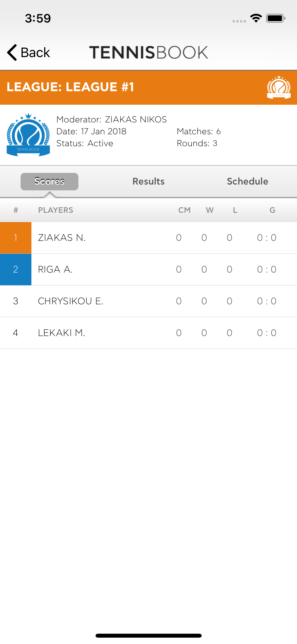Open player ZIAKAS N. row
The image size is (297, 644).
tap(148, 238)
